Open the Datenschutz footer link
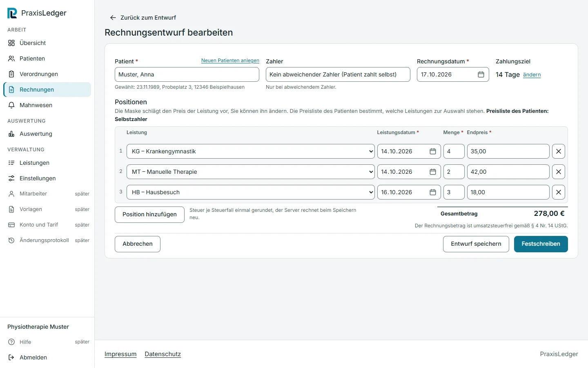588x368 pixels. pyautogui.click(x=163, y=354)
